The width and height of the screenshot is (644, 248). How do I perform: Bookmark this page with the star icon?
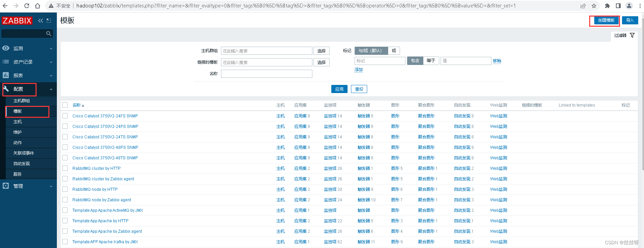pyautogui.click(x=594, y=6)
